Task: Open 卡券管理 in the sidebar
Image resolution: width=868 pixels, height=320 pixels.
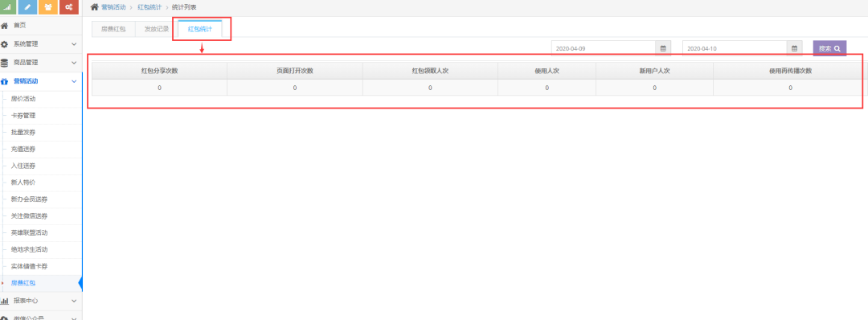Action: pyautogui.click(x=23, y=116)
